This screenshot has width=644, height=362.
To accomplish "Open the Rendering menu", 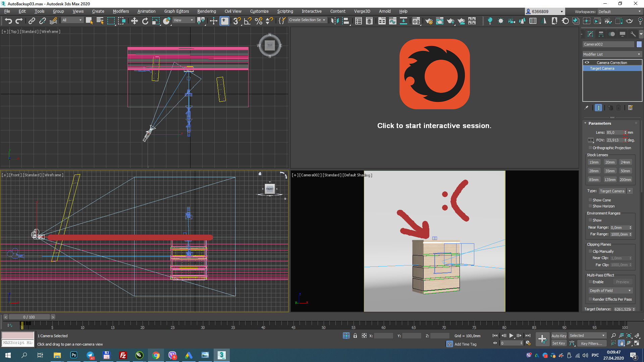I will pyautogui.click(x=207, y=11).
